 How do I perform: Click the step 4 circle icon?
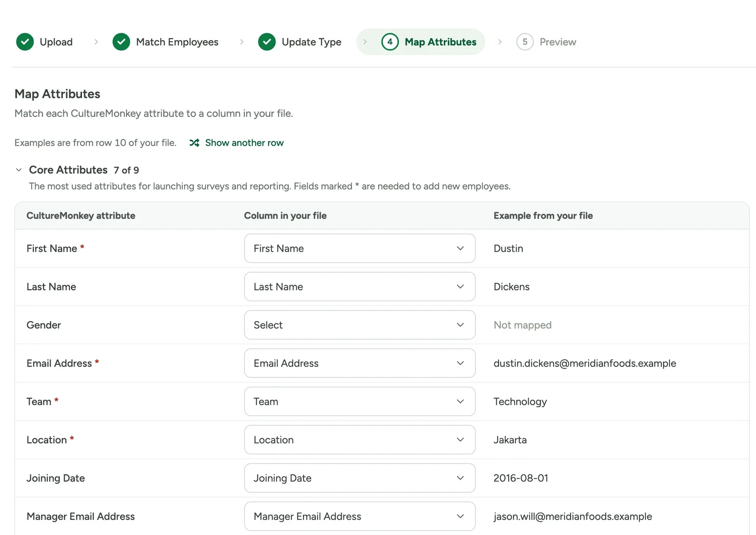coord(390,42)
